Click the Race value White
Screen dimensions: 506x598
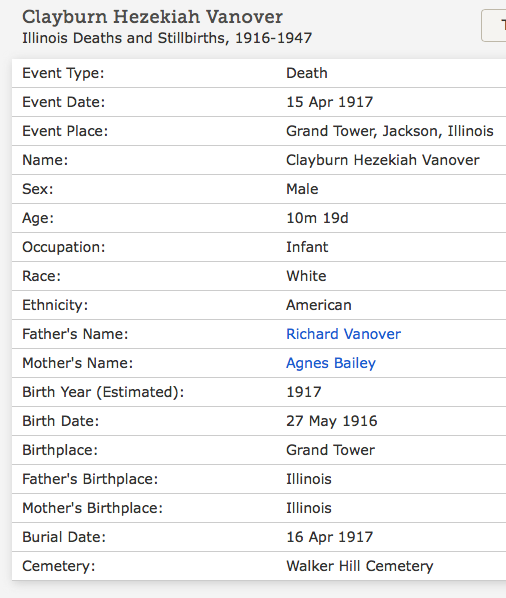306,276
